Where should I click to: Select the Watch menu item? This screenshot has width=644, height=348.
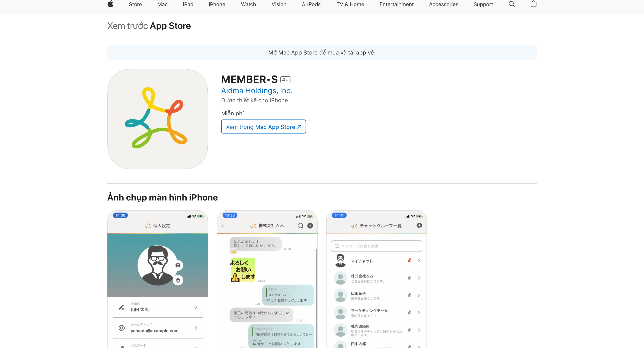248,4
